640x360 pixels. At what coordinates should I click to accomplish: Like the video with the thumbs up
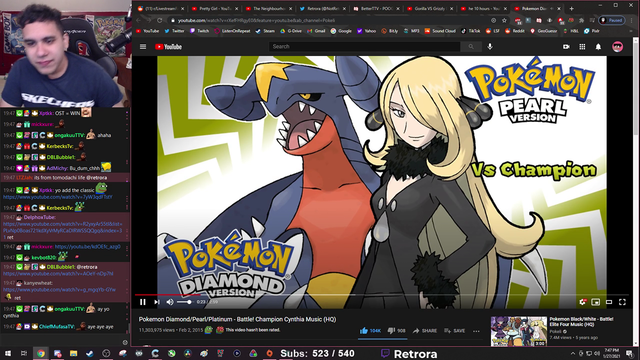[x=370, y=331]
